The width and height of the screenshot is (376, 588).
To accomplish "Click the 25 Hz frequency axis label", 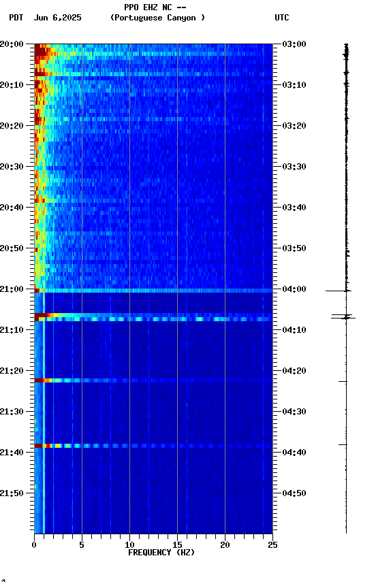I will pos(272,545).
